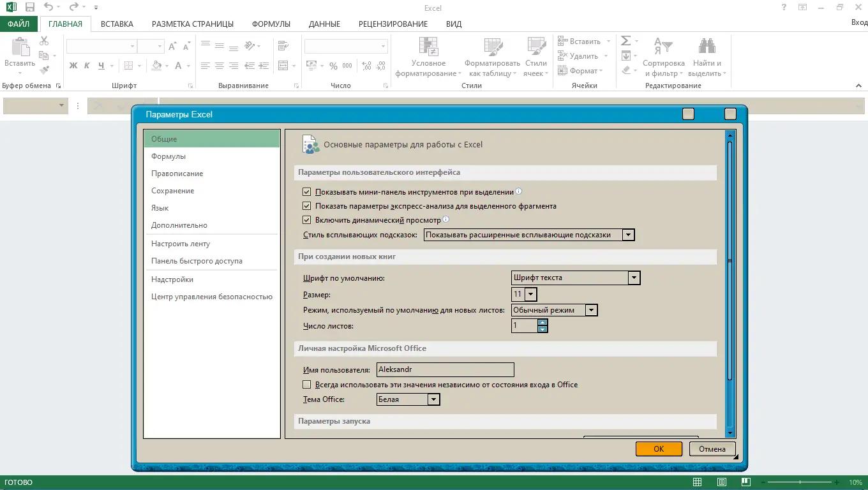Image resolution: width=868 pixels, height=490 pixels.
Task: Toggle italic (К) formatting
Action: (x=87, y=66)
